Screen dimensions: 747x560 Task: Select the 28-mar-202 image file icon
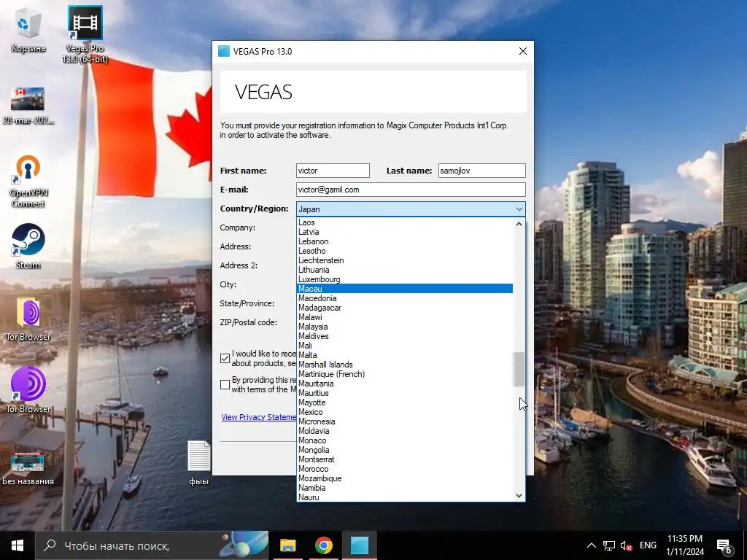click(x=28, y=106)
